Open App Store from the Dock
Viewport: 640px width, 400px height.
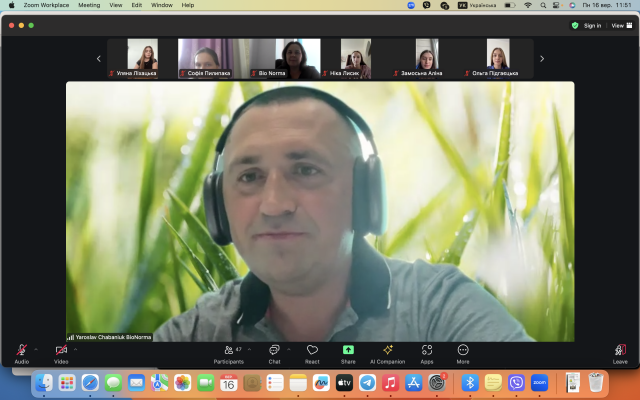point(413,383)
